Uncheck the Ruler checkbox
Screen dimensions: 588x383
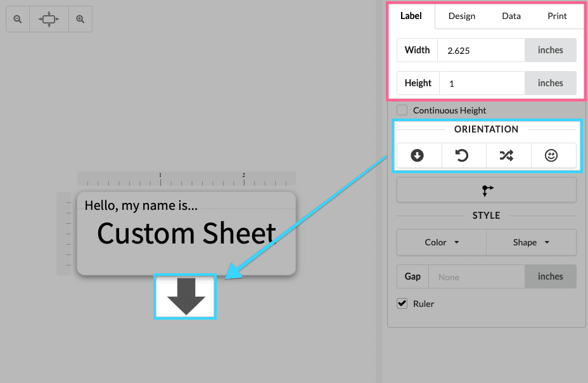pyautogui.click(x=402, y=303)
